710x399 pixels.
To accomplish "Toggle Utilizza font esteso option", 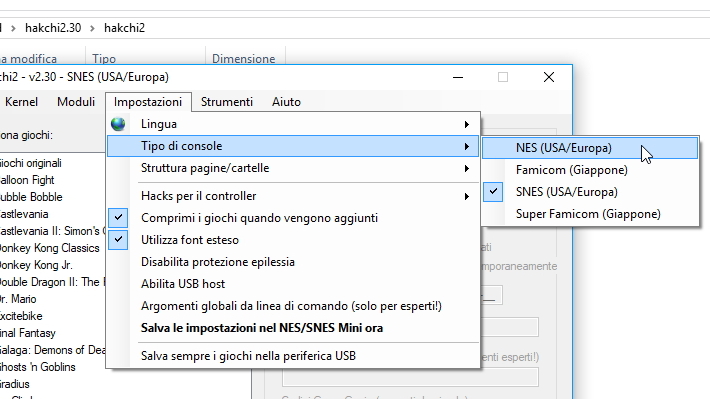I will [x=293, y=240].
